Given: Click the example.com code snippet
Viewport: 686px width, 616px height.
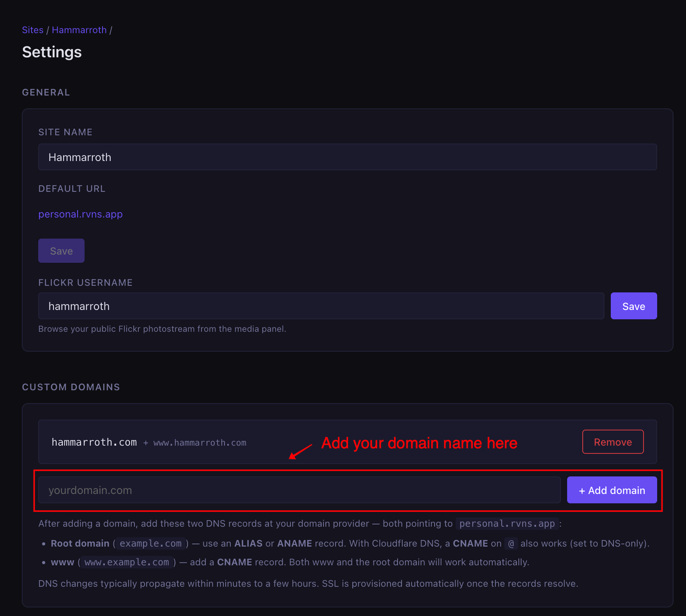Looking at the screenshot, I should [150, 543].
